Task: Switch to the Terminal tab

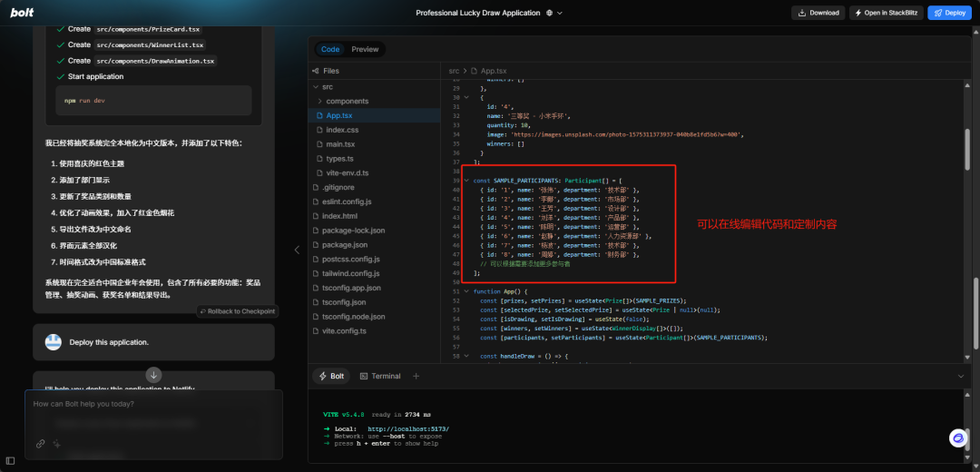Action: (x=380, y=376)
